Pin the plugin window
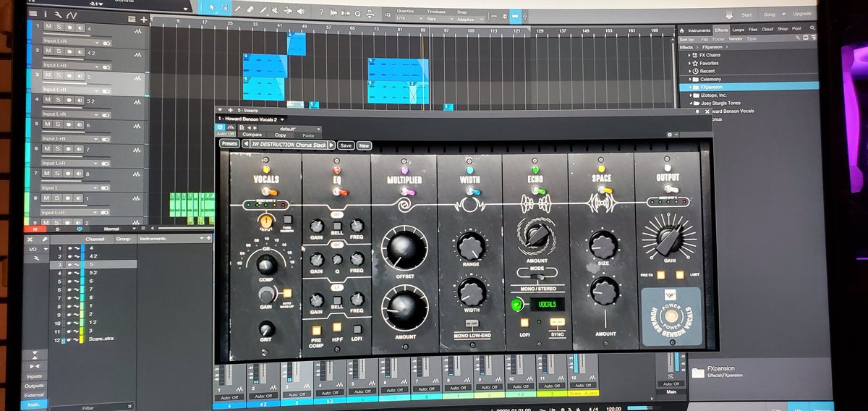 [x=697, y=112]
